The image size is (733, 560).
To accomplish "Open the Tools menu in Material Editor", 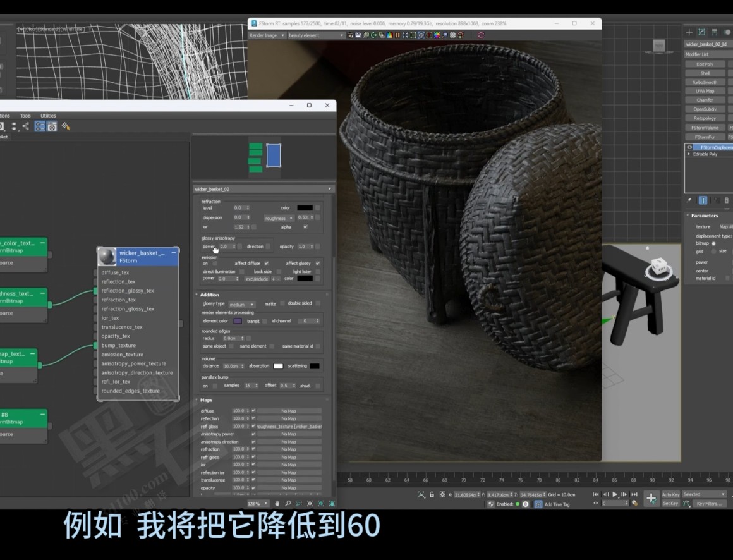I will point(25,116).
